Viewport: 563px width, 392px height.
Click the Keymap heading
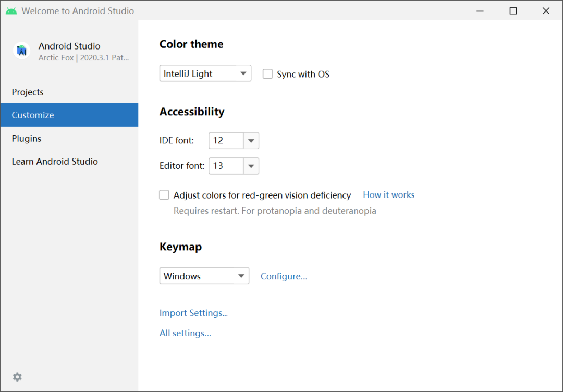[x=180, y=247]
